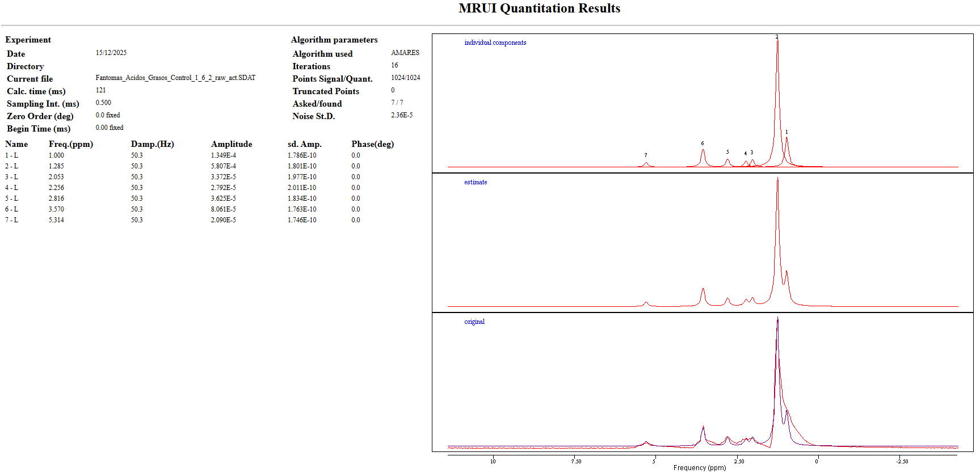Click the 'estimate' plot label
Screen dimensions: 980x473
(476, 182)
